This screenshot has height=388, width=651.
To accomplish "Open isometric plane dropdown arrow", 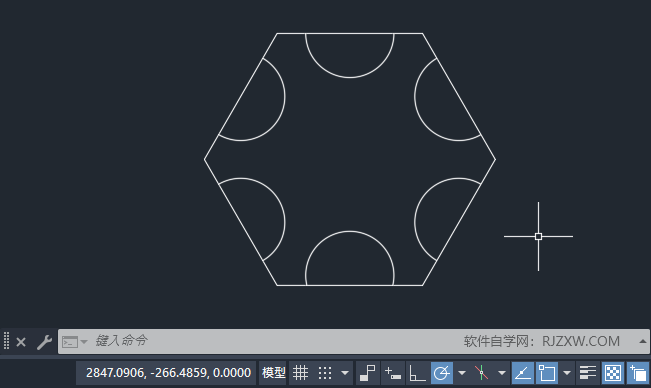I will (502, 373).
